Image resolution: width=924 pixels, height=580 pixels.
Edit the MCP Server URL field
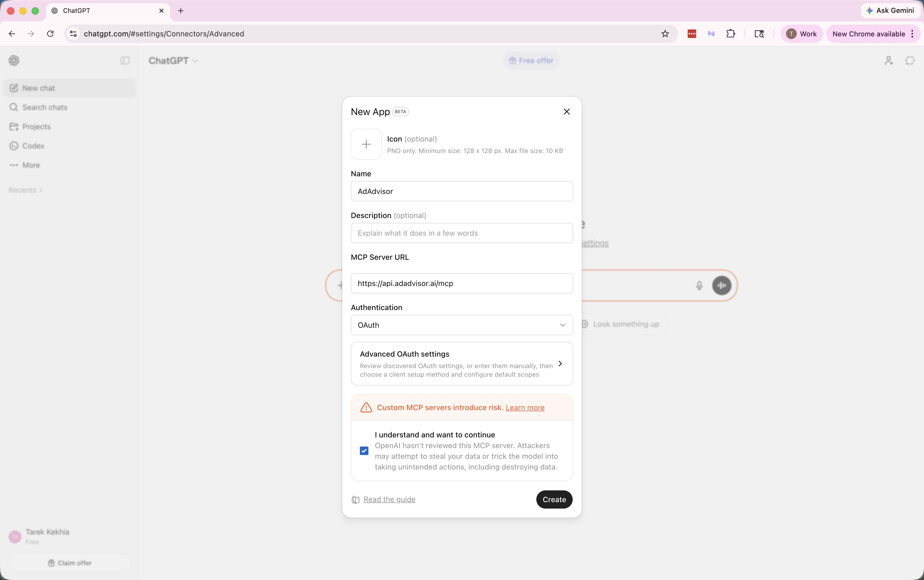pos(462,284)
